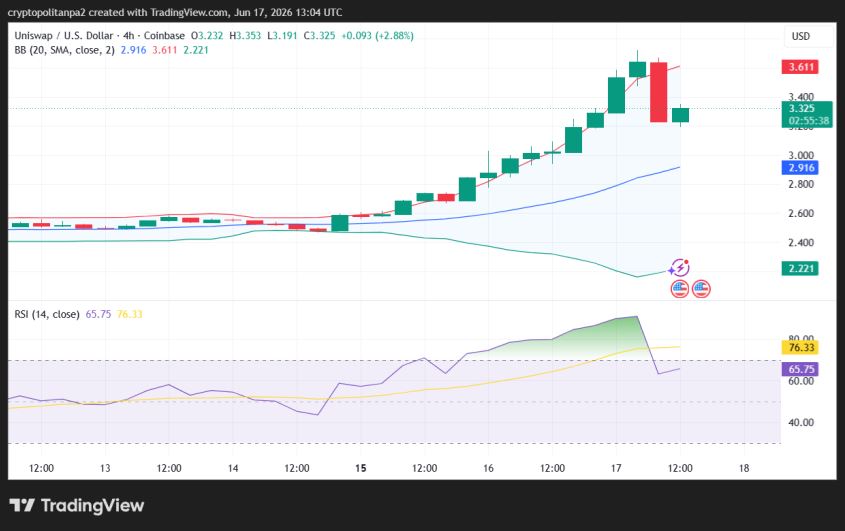The width and height of the screenshot is (845, 531).
Task: Click the date label 15 on time axis
Action: pyautogui.click(x=361, y=468)
